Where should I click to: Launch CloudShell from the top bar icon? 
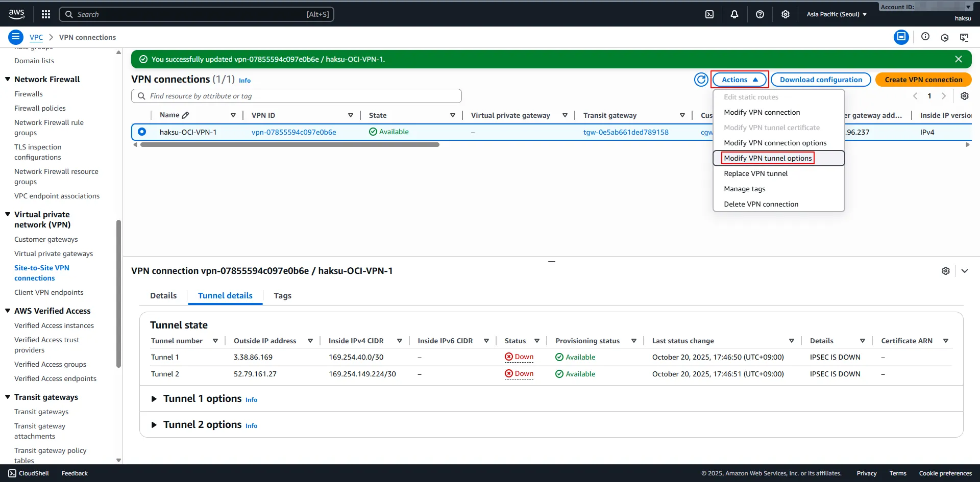tap(709, 14)
